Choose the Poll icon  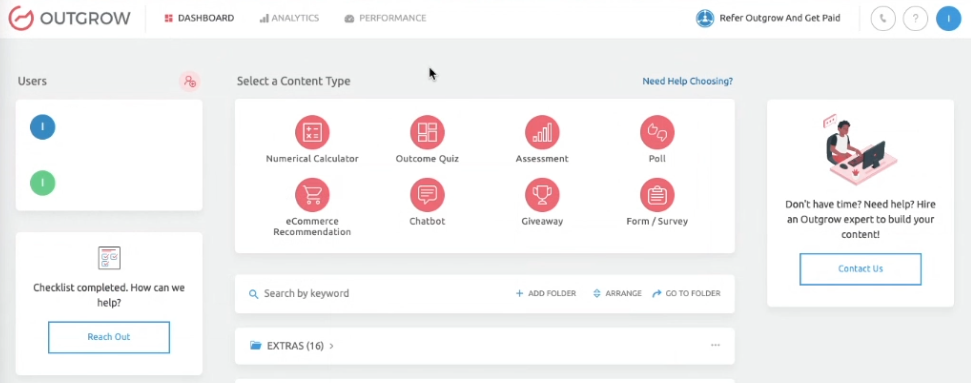coord(657,132)
